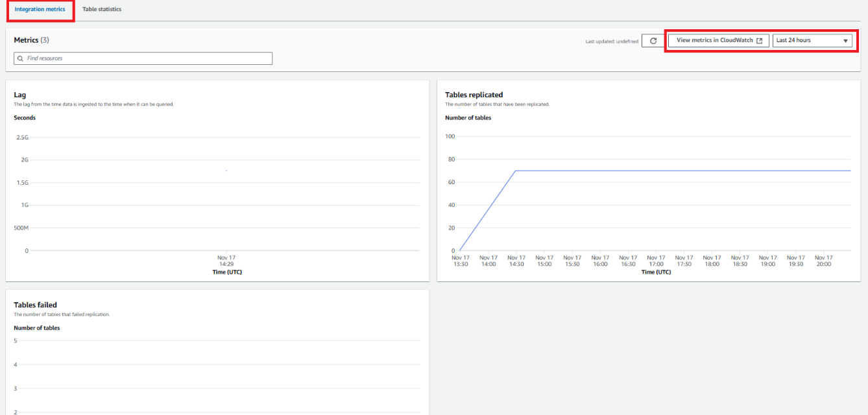This screenshot has width=868, height=415.
Task: Open the Last 24 hours dropdown
Action: 812,40
